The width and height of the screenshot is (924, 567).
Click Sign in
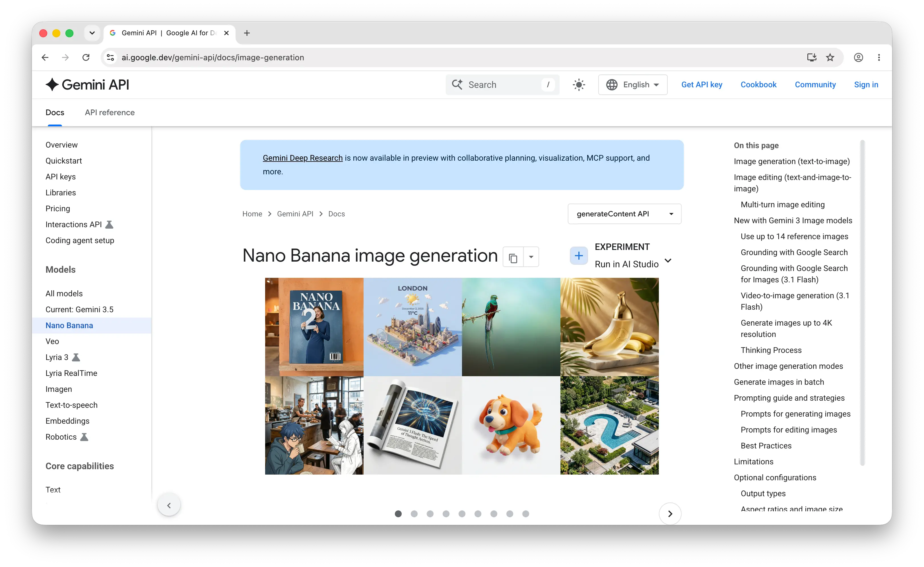[x=866, y=85]
